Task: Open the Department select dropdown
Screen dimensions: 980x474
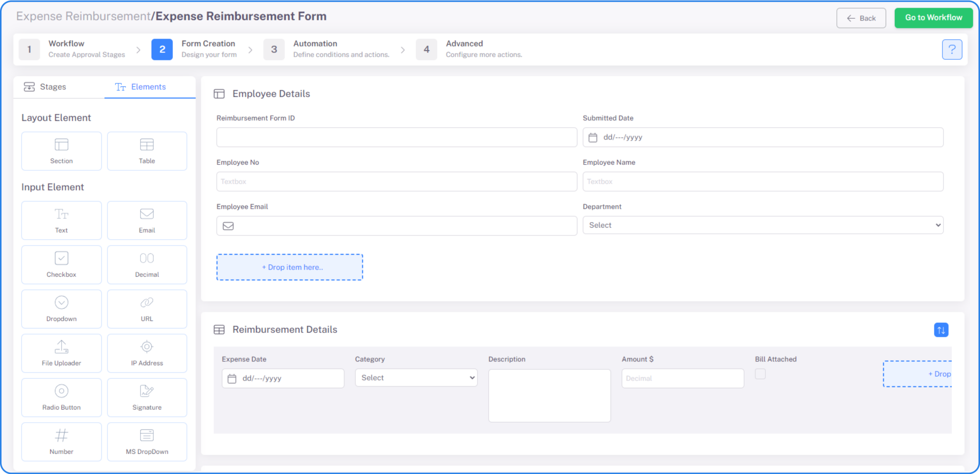Action: (x=762, y=225)
